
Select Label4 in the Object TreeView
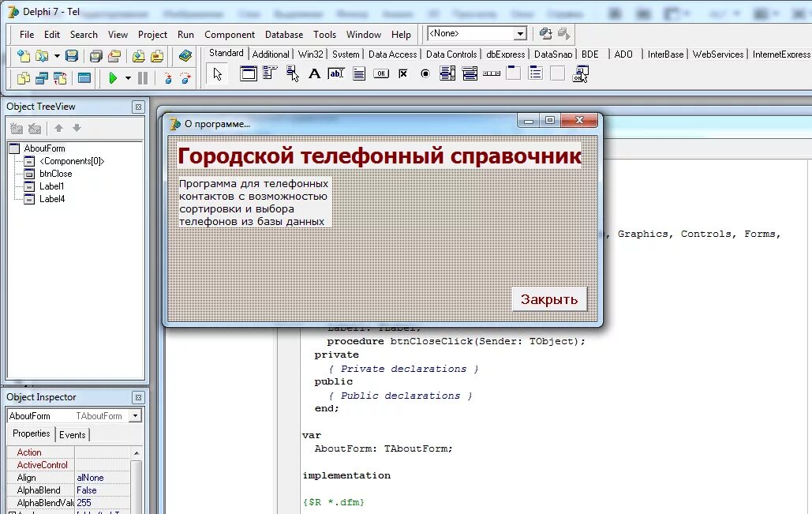point(52,198)
